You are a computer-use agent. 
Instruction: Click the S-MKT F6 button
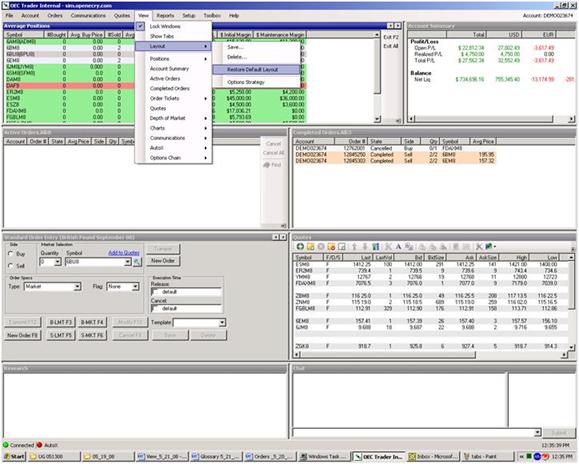click(92, 335)
